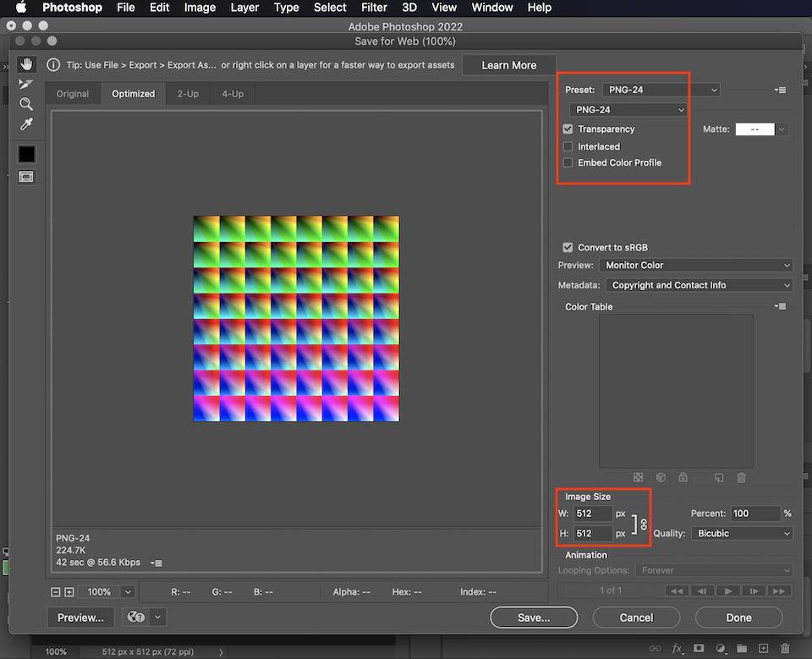Play the animation
Viewport: 812px width, 659px height.
[x=728, y=590]
